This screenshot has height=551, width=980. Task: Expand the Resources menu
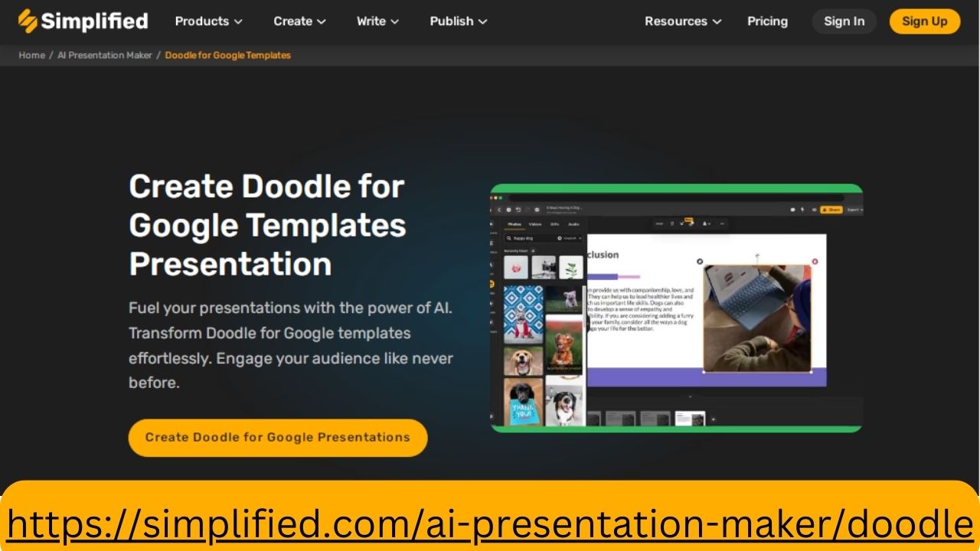tap(683, 21)
